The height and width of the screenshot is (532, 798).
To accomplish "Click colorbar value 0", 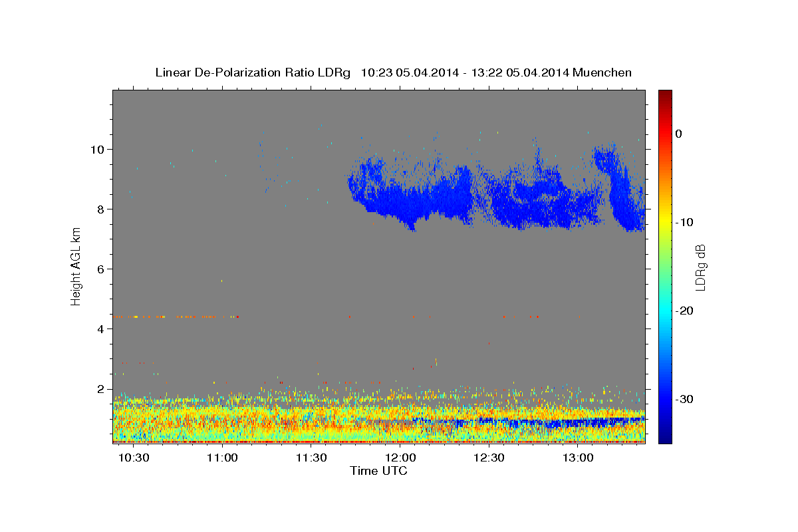I will (679, 134).
